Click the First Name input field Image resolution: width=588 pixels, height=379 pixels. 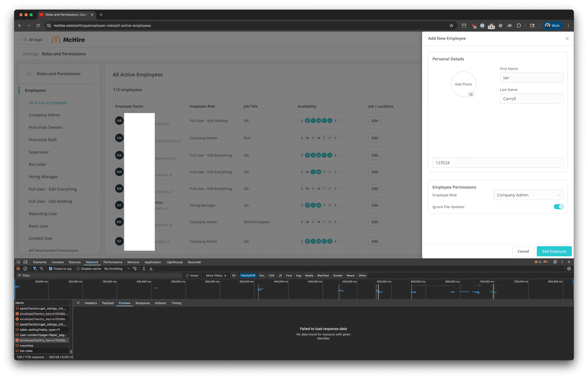click(x=531, y=78)
